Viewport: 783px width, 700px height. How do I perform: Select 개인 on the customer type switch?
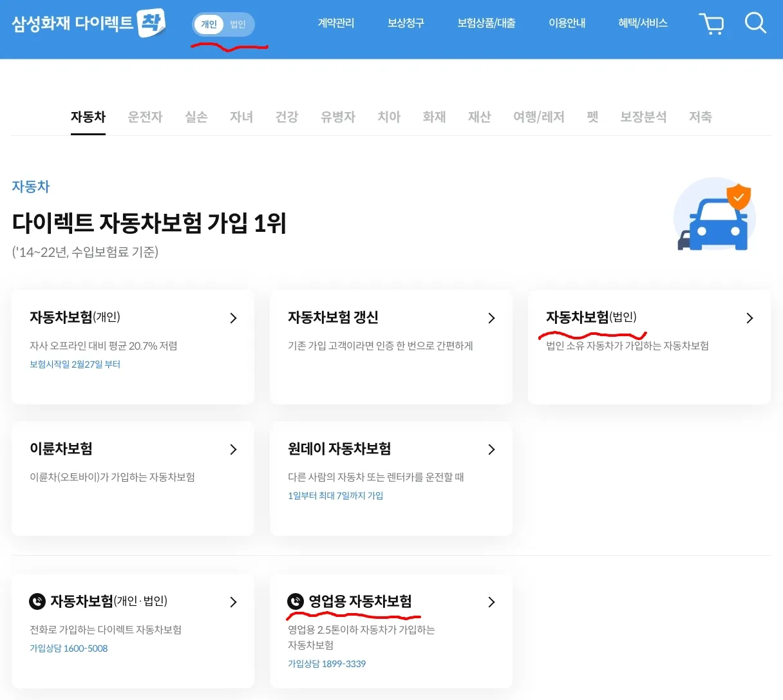(x=210, y=24)
